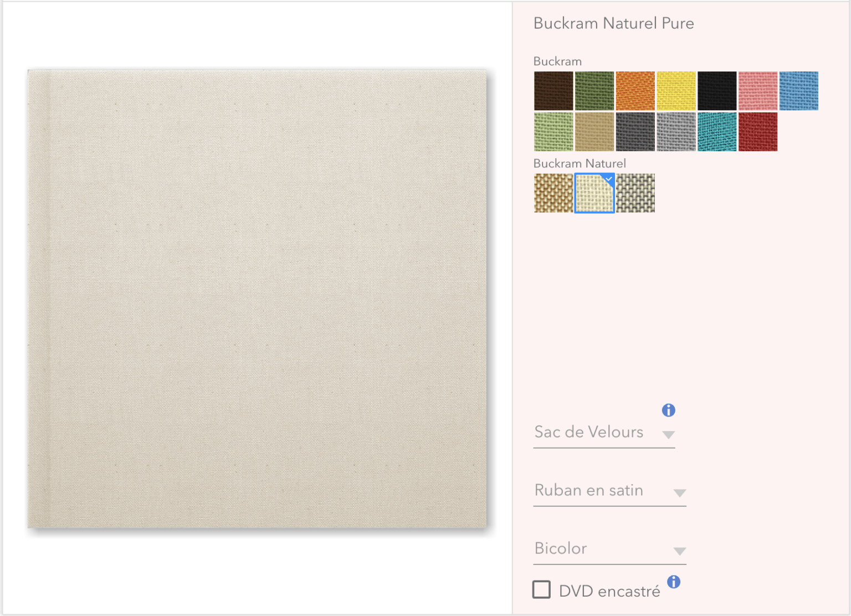Select the dark gray Buckram swatch
This screenshot has width=851, height=616.
click(635, 132)
